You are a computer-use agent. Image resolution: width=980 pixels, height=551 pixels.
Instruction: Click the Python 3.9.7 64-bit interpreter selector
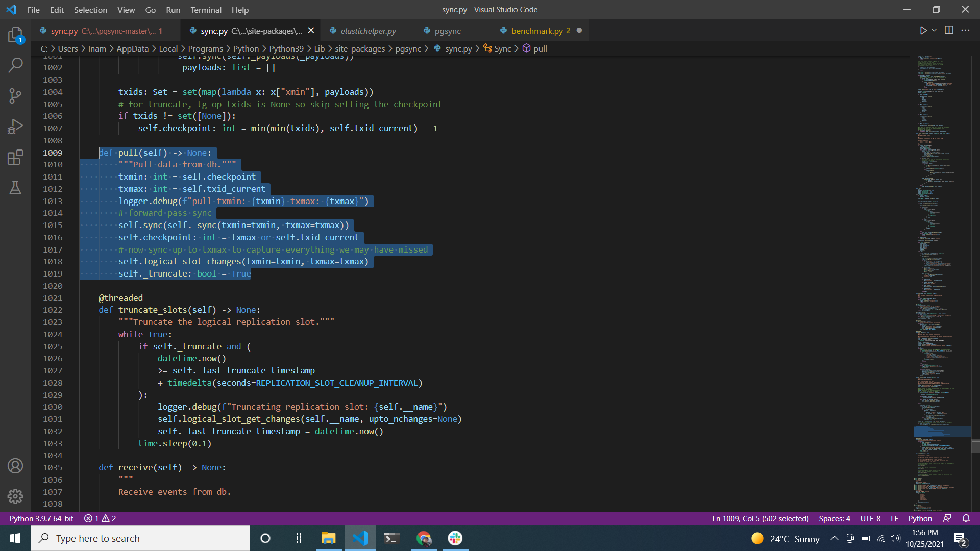pyautogui.click(x=41, y=518)
